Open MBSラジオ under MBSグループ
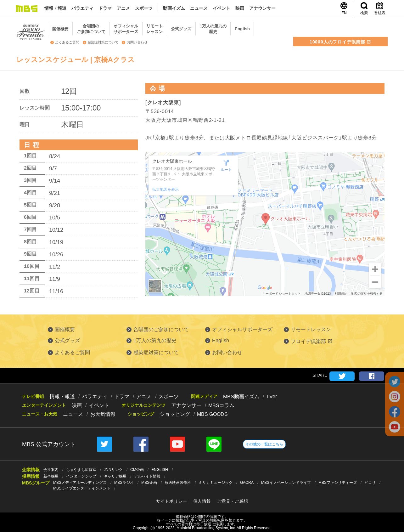Screen dimensions: 404x532 click(124, 483)
